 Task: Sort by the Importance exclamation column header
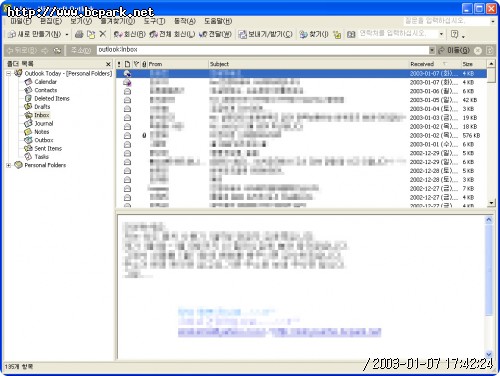coord(119,64)
